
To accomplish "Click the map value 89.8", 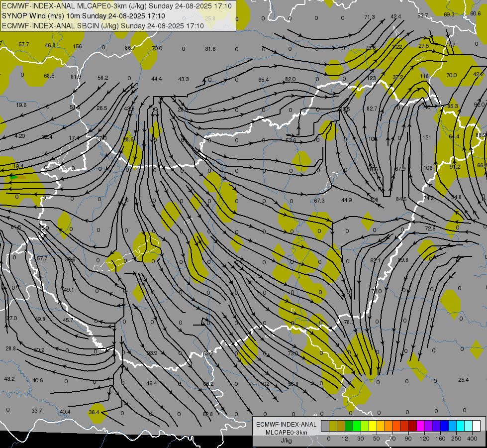I will pos(403,260).
